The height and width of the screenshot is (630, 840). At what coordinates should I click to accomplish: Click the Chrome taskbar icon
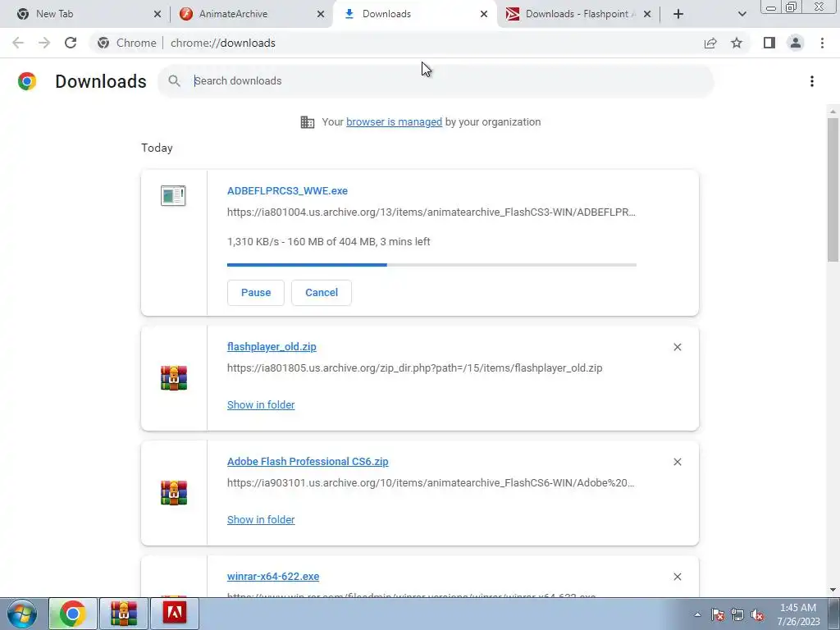click(x=73, y=614)
